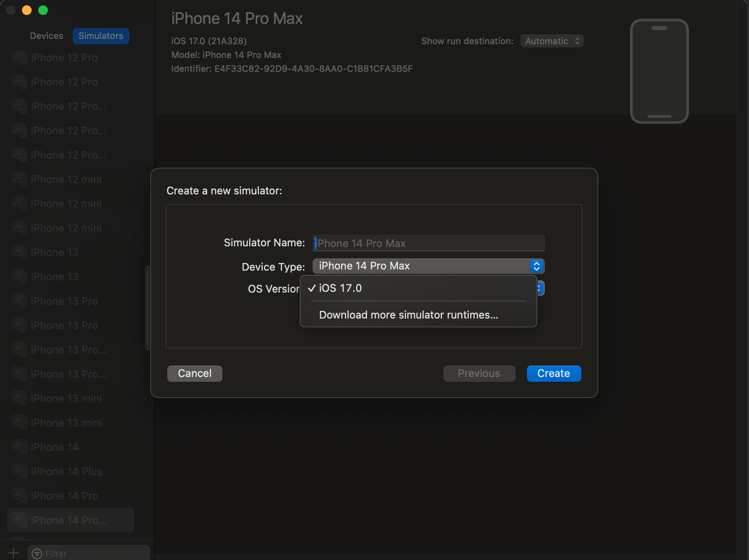This screenshot has height=560, width=749.
Task: Switch to the Devices tab
Action: 46,36
